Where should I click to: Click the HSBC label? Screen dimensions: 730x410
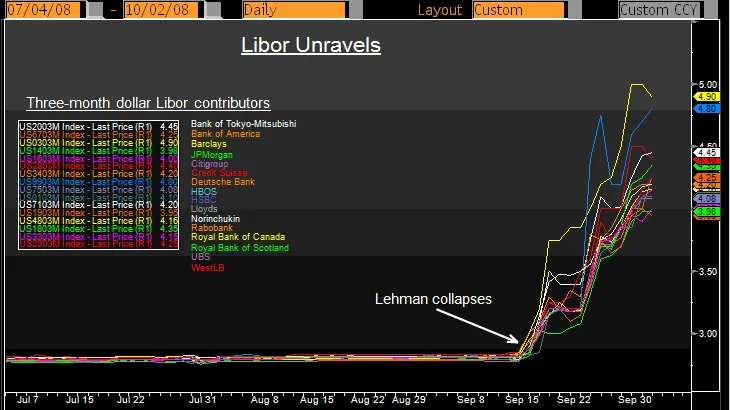coord(203,200)
